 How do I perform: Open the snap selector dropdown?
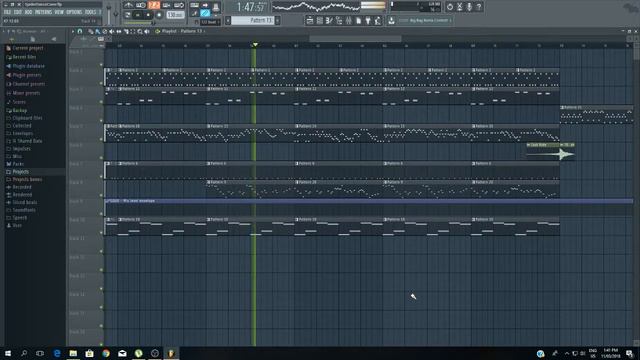click(209, 22)
